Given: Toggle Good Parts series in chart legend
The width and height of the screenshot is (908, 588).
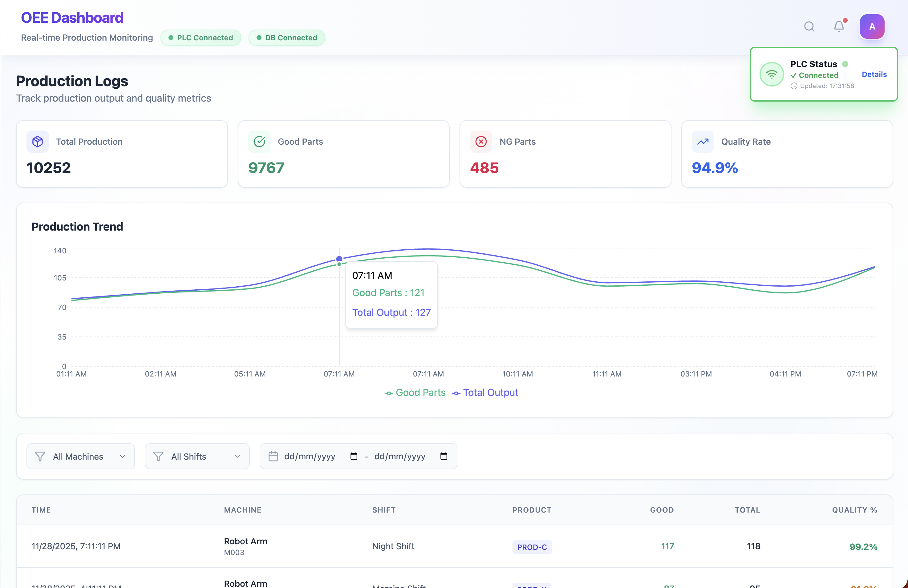Looking at the screenshot, I should pos(415,393).
